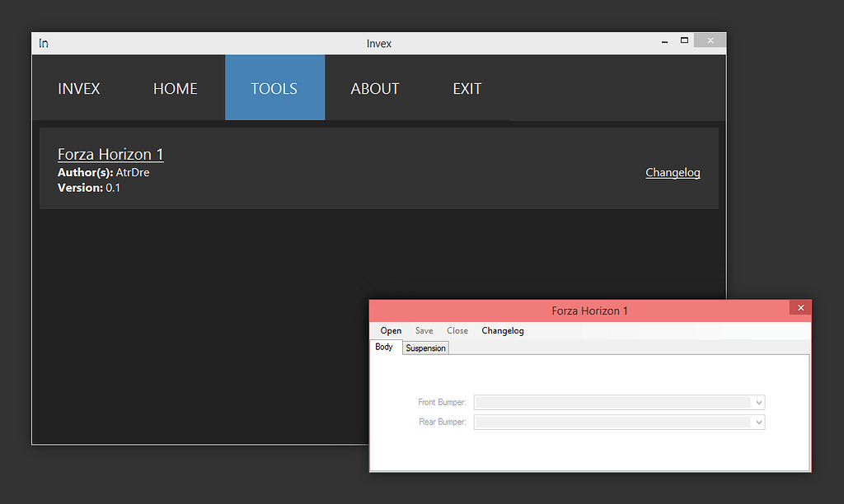This screenshot has height=504, width=844.
Task: Click the Close menu item
Action: click(457, 331)
